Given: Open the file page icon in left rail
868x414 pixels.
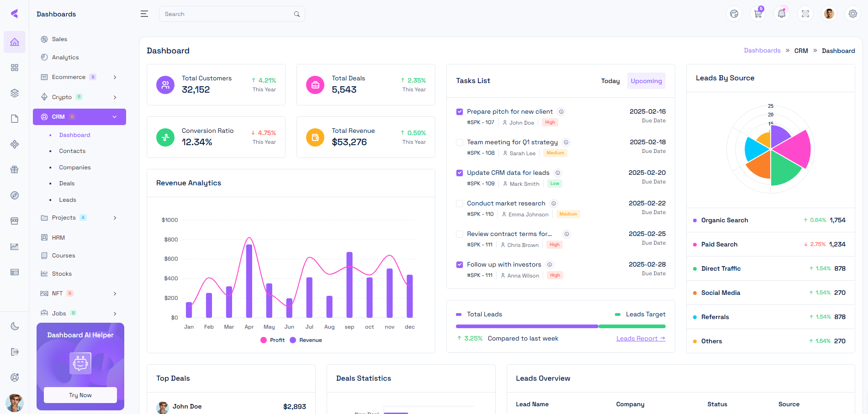Looking at the screenshot, I should 15,119.
